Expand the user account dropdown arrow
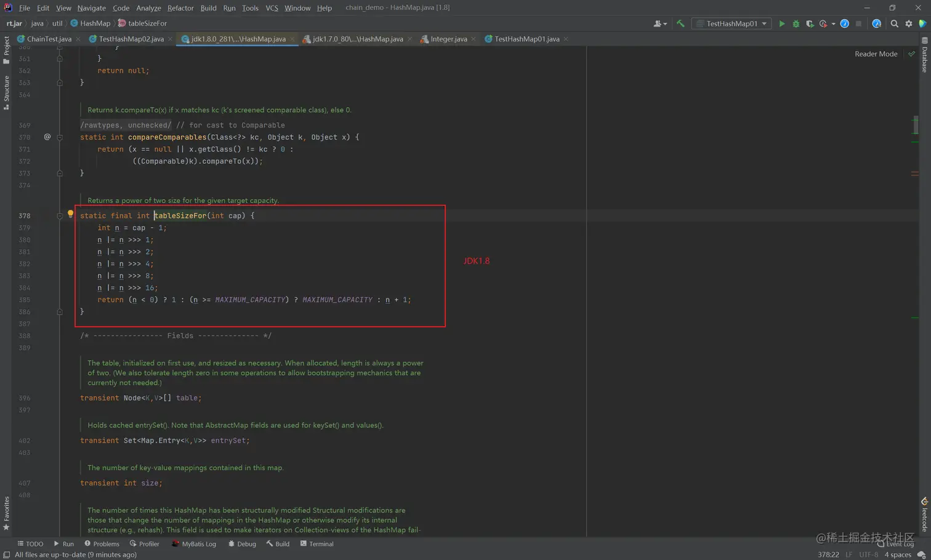This screenshot has width=931, height=560. coord(665,24)
